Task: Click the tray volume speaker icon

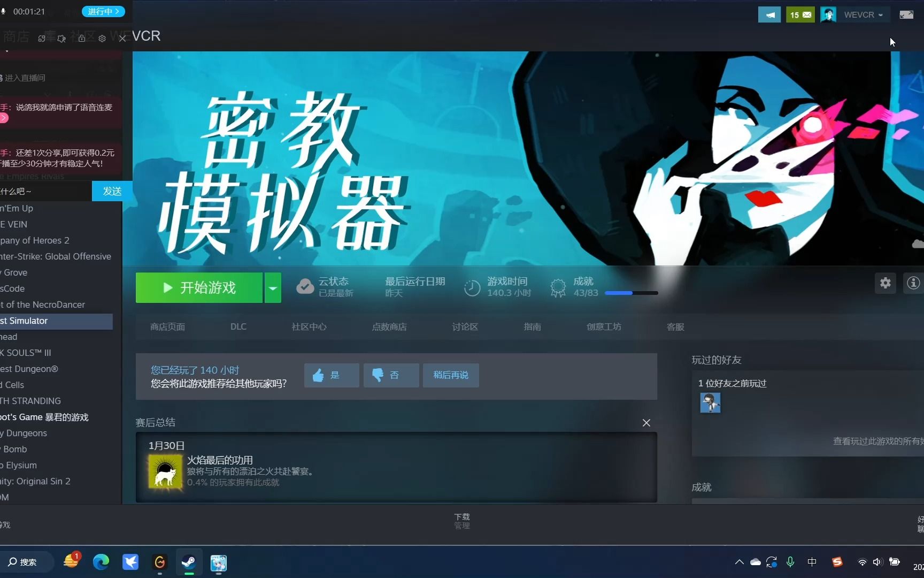Action: pyautogui.click(x=877, y=562)
